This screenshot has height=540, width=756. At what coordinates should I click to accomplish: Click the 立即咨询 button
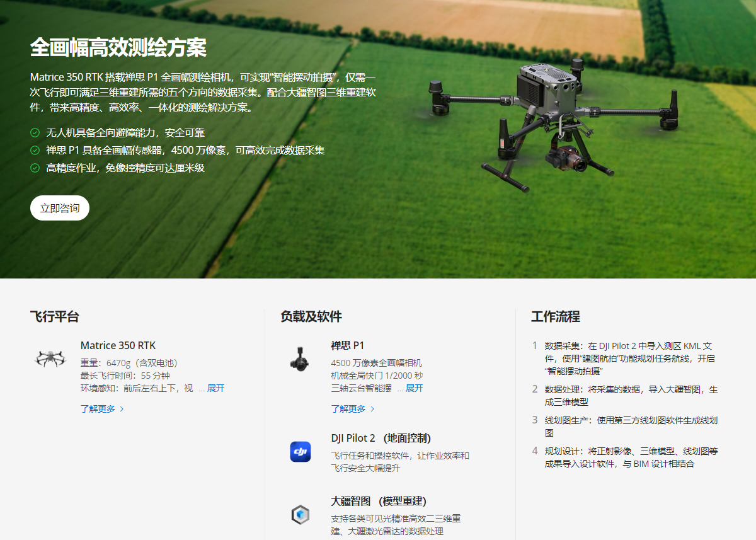[60, 208]
